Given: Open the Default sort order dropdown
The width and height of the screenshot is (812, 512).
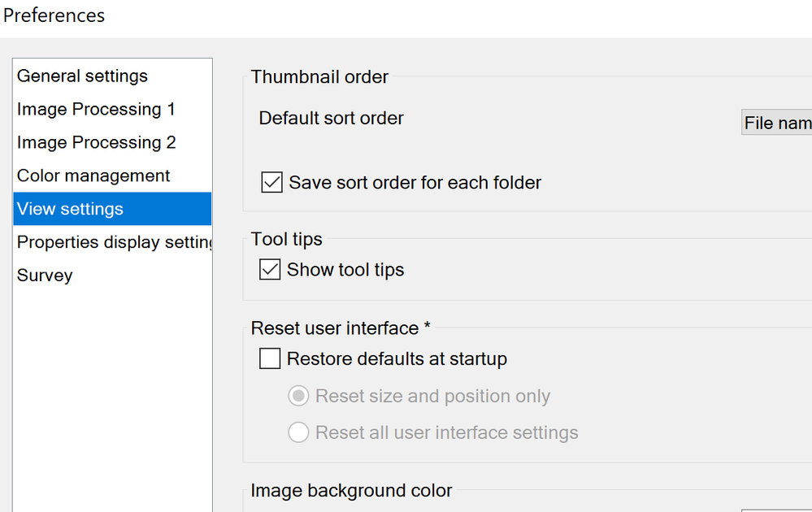Looking at the screenshot, I should (x=776, y=123).
